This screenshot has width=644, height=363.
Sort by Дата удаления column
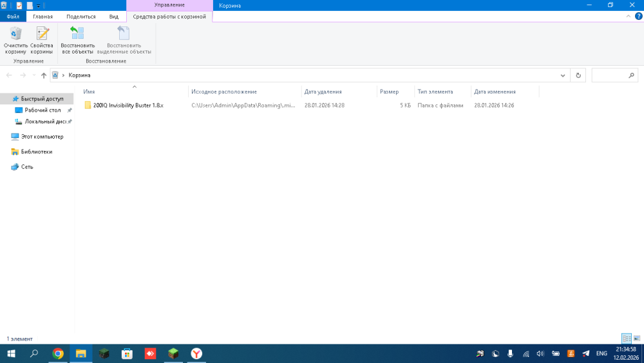(339, 92)
